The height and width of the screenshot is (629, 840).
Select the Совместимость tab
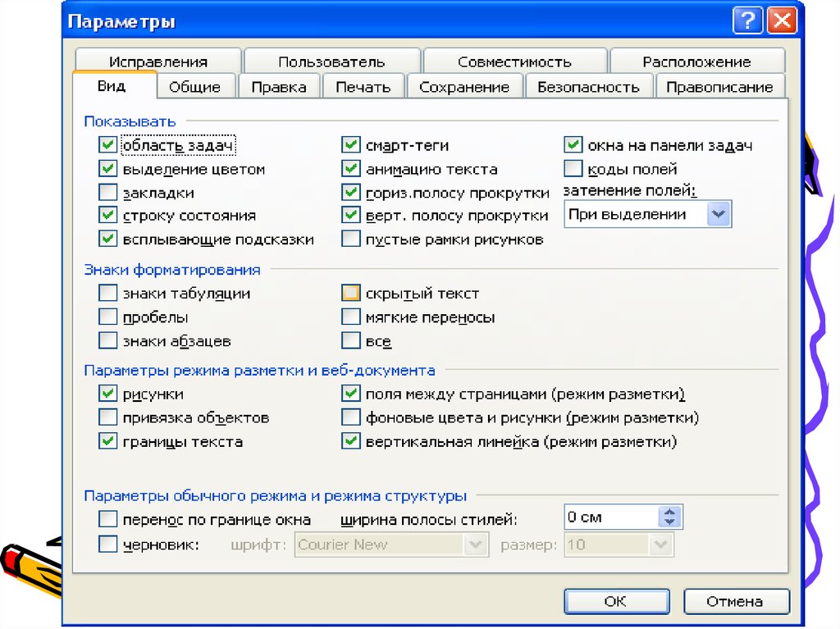click(x=514, y=62)
